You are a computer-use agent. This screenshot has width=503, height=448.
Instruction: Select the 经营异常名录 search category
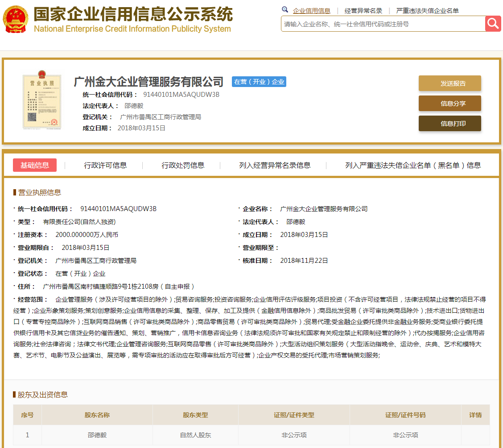pyautogui.click(x=363, y=11)
